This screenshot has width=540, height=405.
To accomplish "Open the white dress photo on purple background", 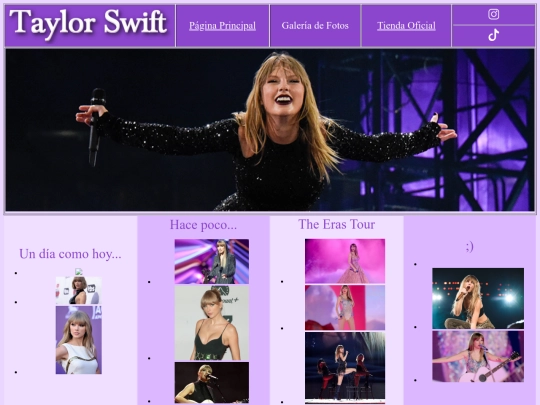I will (x=79, y=340).
